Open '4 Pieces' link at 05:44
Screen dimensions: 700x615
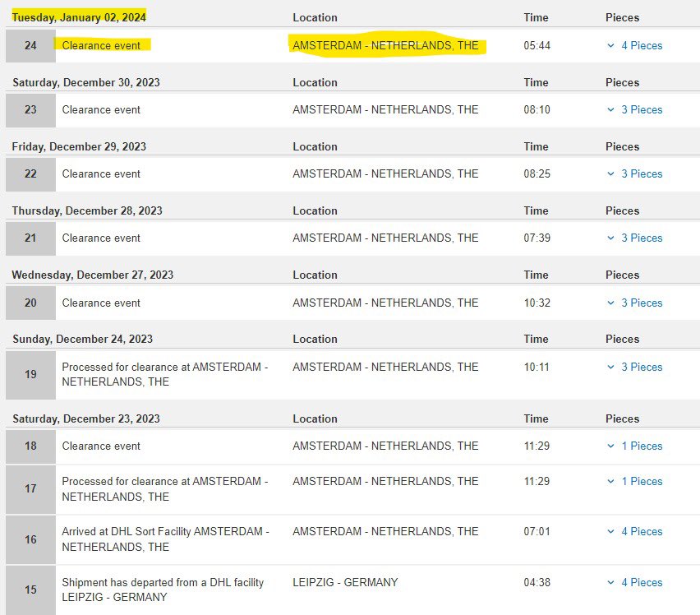642,45
